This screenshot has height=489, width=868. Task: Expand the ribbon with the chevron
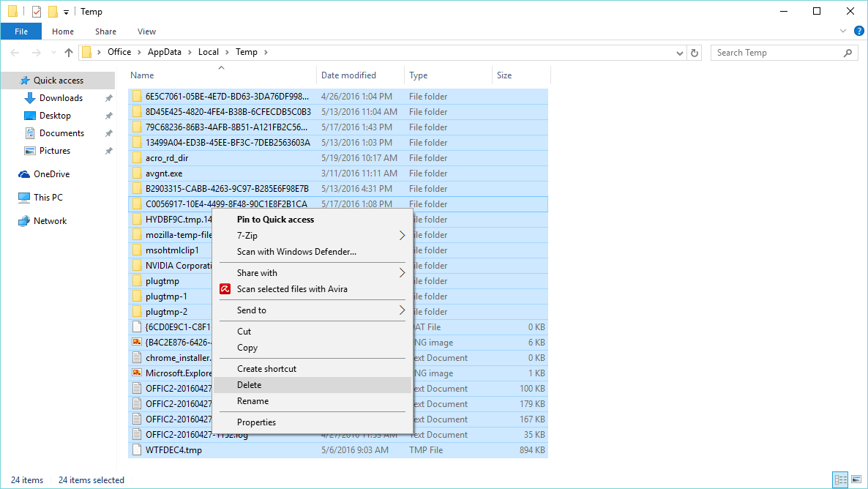(x=842, y=31)
